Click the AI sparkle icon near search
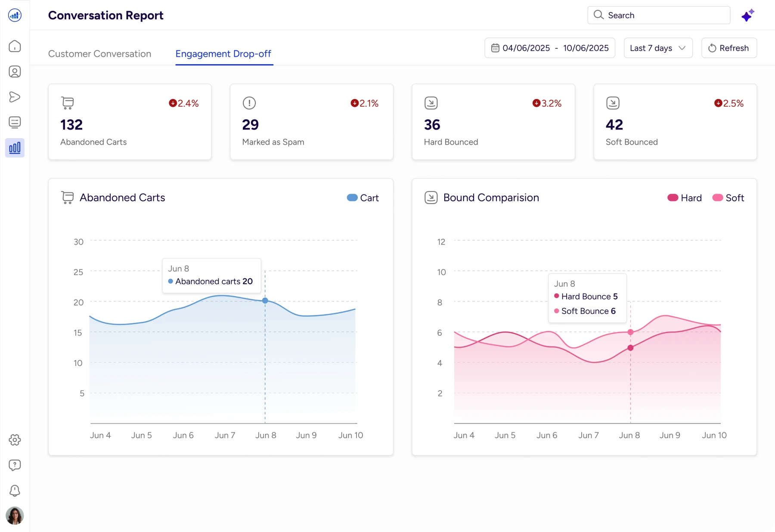Screen dimensions: 775x532 tap(748, 15)
